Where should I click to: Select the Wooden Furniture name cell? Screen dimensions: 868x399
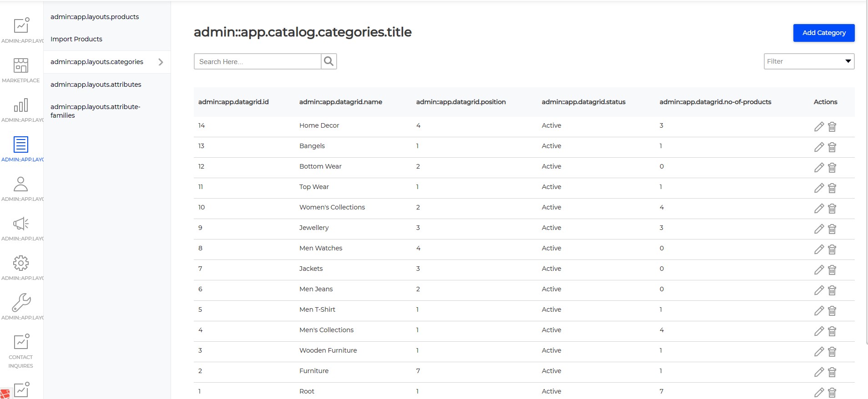tap(328, 350)
